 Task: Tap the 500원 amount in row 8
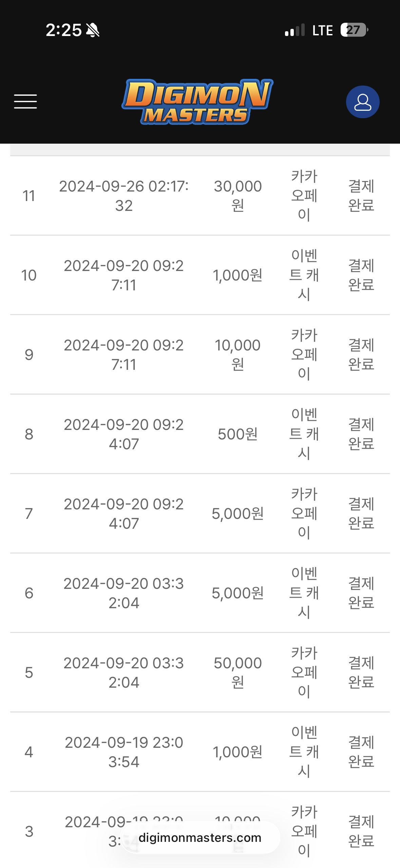coord(237,434)
